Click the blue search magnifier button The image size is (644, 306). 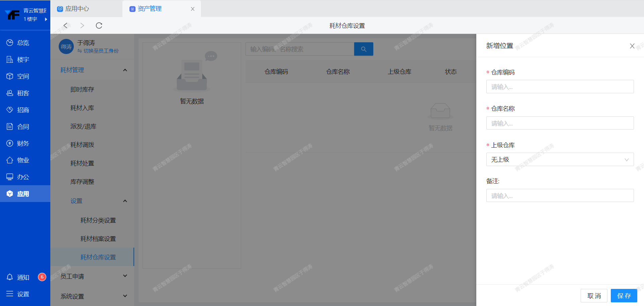click(x=364, y=49)
